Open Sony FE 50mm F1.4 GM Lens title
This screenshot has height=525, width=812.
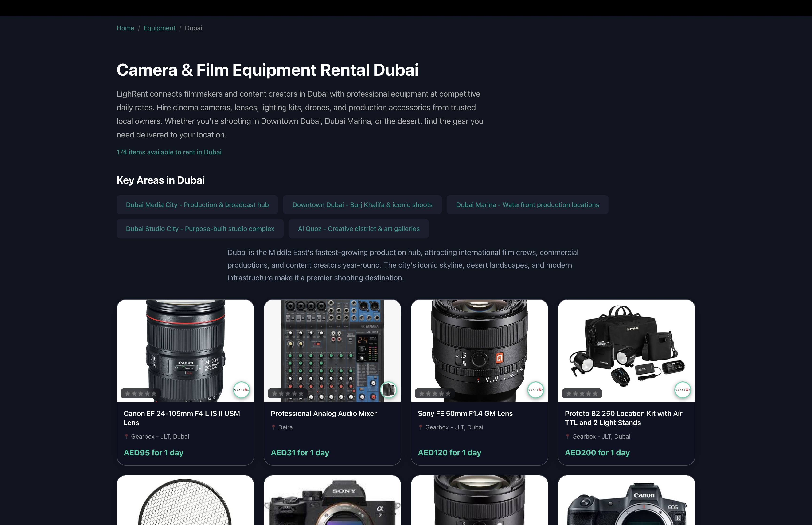(465, 414)
